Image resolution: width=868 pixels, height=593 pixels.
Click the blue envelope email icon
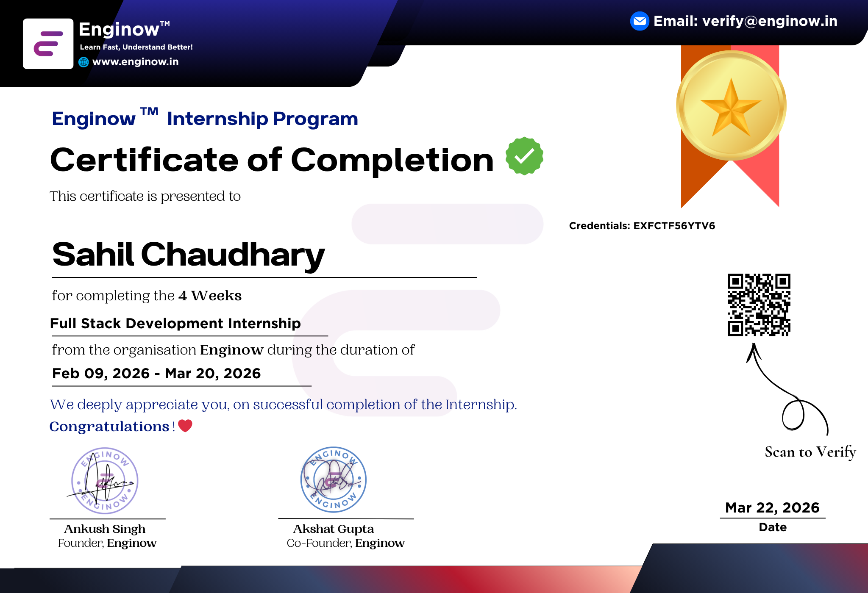(640, 21)
